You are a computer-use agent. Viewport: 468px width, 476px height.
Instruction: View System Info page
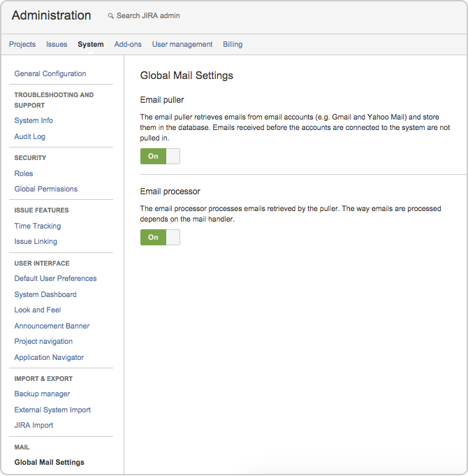34,120
